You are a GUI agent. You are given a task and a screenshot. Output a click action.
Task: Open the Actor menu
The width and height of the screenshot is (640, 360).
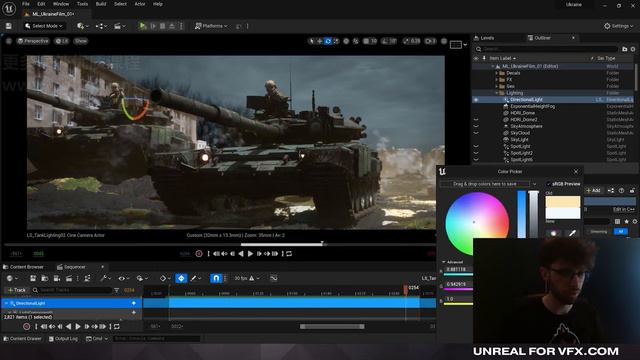click(140, 4)
